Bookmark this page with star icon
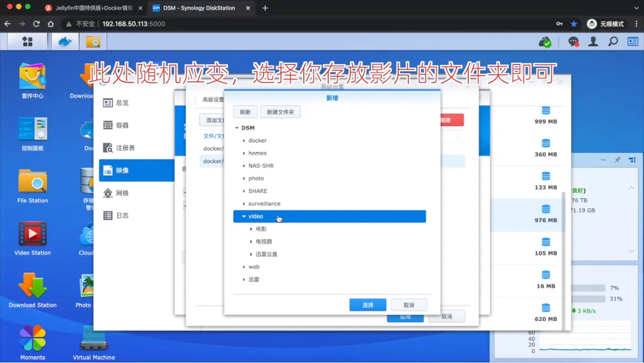 [x=574, y=24]
